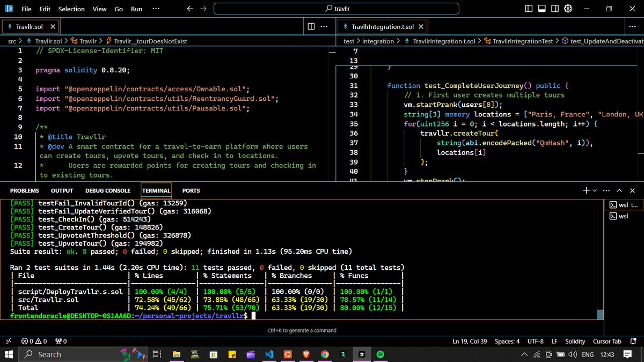The width and height of the screenshot is (644, 362).
Task: Expand the hidden menu items ellipsis in menu bar
Action: point(156,9)
